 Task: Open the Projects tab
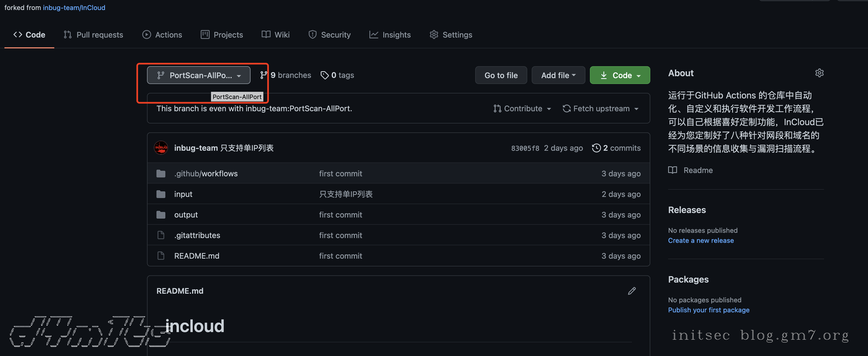click(x=222, y=35)
